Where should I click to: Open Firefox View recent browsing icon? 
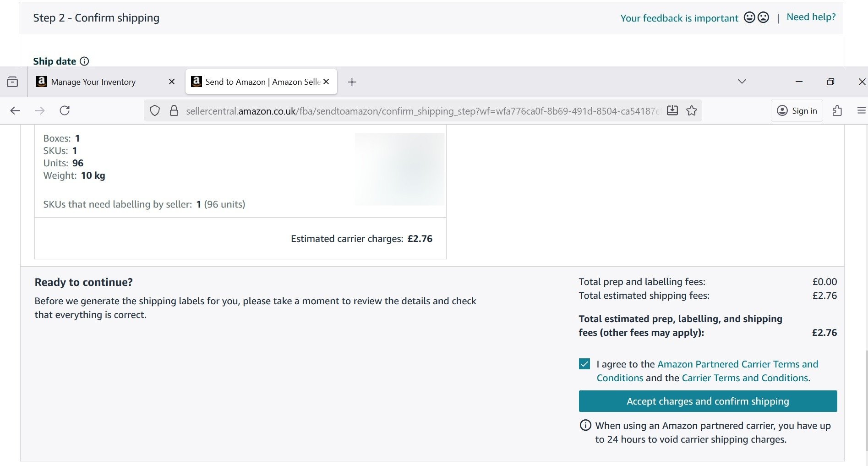(13, 82)
